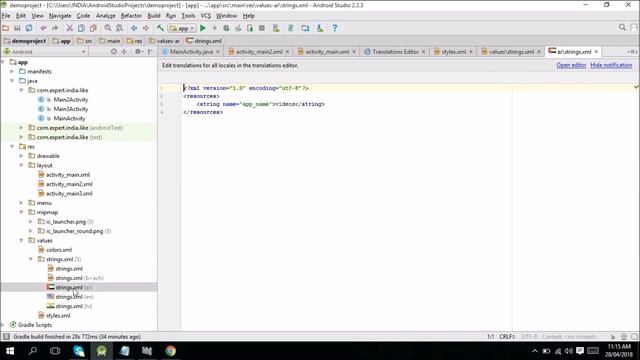Click Collapse All icon in project panel
The width and height of the screenshot is (640, 360).
(124, 51)
